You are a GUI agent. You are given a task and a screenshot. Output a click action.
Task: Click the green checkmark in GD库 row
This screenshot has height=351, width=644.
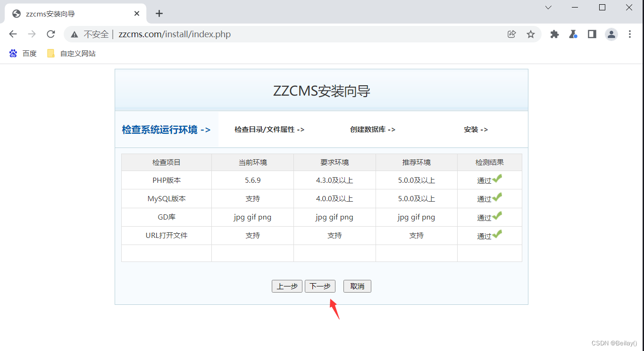(497, 216)
